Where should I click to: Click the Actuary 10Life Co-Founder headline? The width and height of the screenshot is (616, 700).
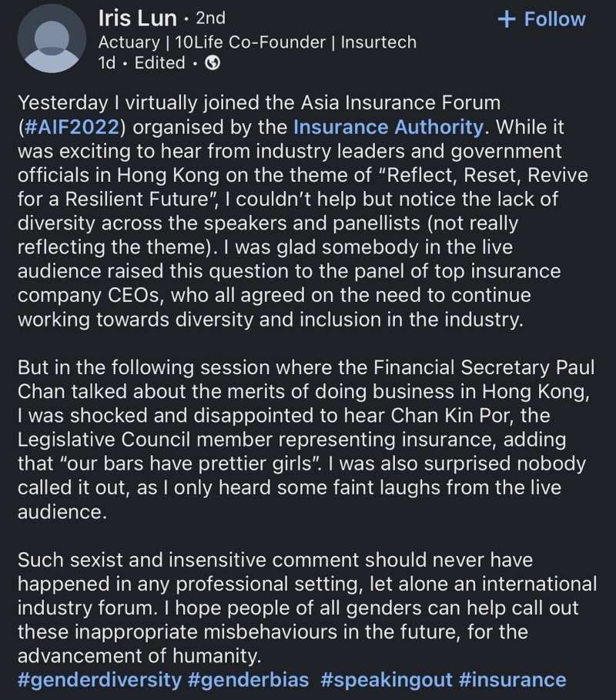(257, 42)
